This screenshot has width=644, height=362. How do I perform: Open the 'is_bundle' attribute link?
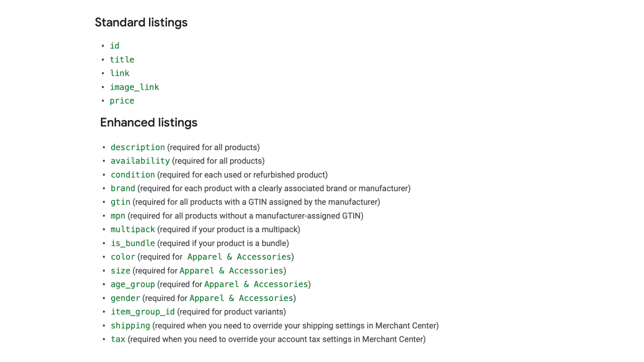132,243
